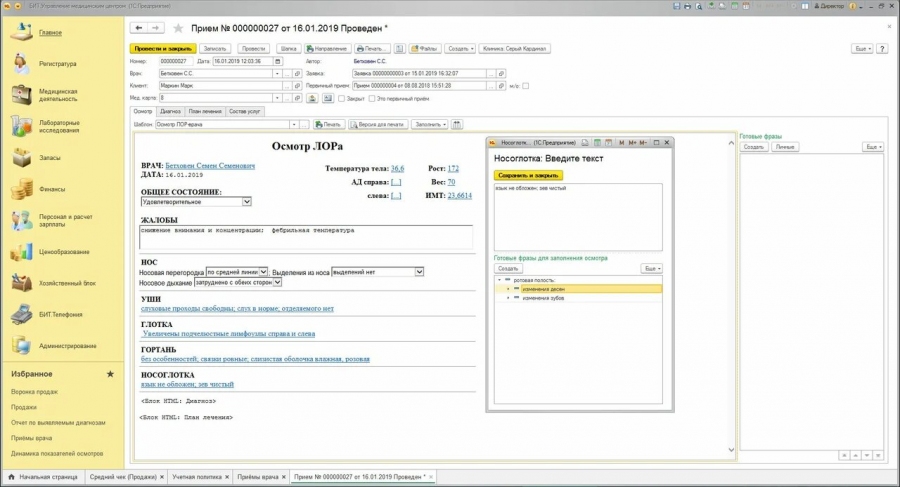The width and height of the screenshot is (900, 487).
Task: Click the Записать button
Action: coord(215,49)
